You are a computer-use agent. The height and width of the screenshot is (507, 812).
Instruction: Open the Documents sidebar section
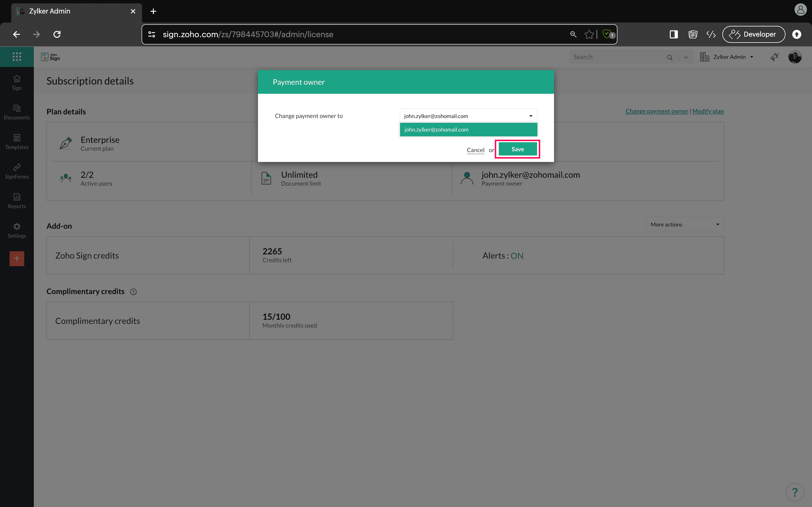coord(17,112)
